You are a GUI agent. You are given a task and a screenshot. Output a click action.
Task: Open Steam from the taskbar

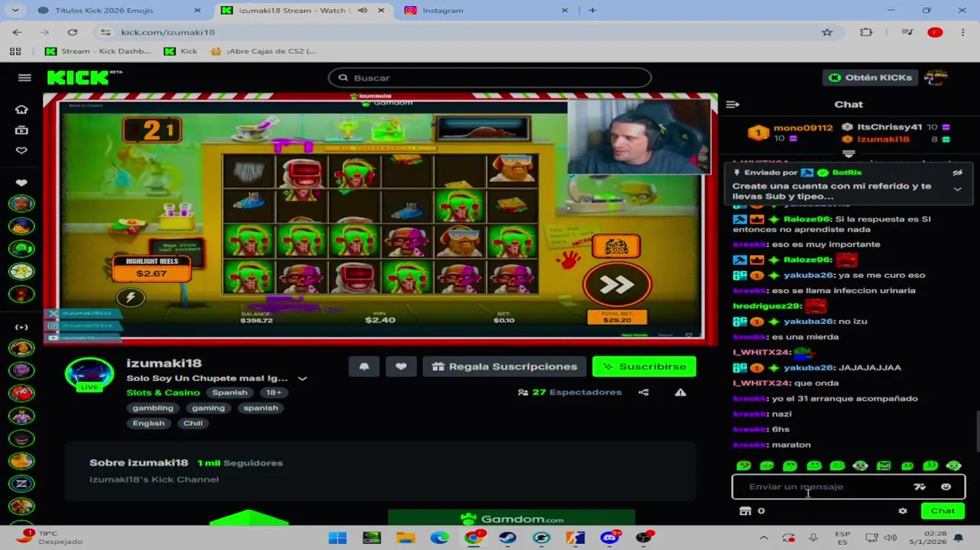(x=507, y=538)
